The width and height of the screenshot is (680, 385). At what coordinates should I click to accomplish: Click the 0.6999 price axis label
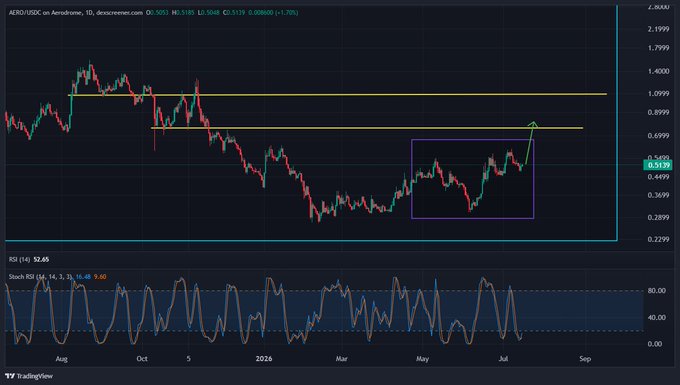[x=658, y=136]
